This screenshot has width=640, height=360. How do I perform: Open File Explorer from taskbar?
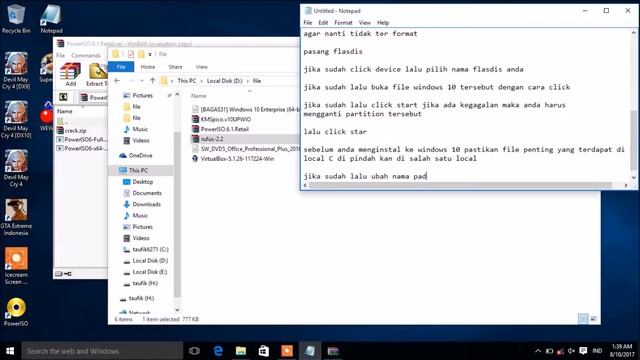pos(241,351)
